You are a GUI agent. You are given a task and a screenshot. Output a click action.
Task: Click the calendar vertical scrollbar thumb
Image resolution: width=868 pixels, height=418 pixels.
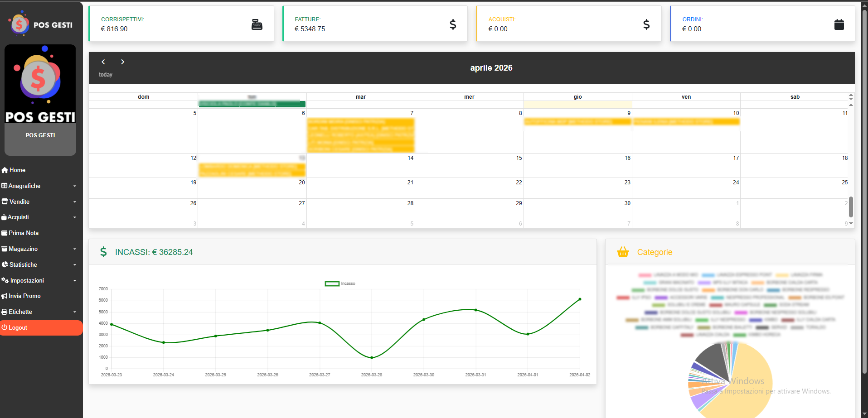(851, 207)
